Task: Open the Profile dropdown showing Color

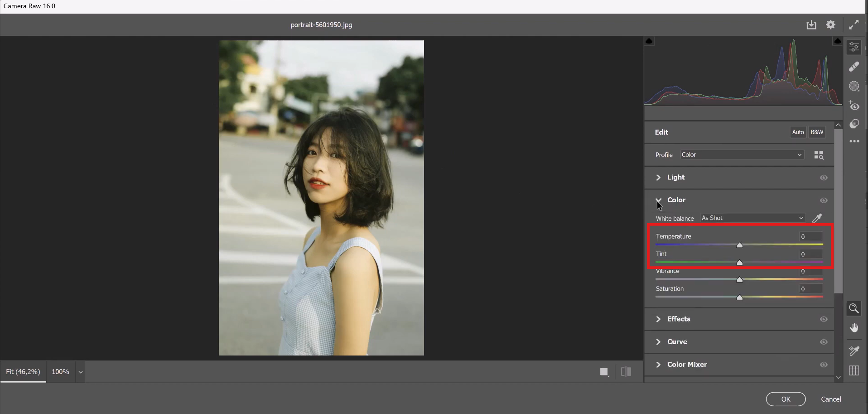Action: coord(742,155)
